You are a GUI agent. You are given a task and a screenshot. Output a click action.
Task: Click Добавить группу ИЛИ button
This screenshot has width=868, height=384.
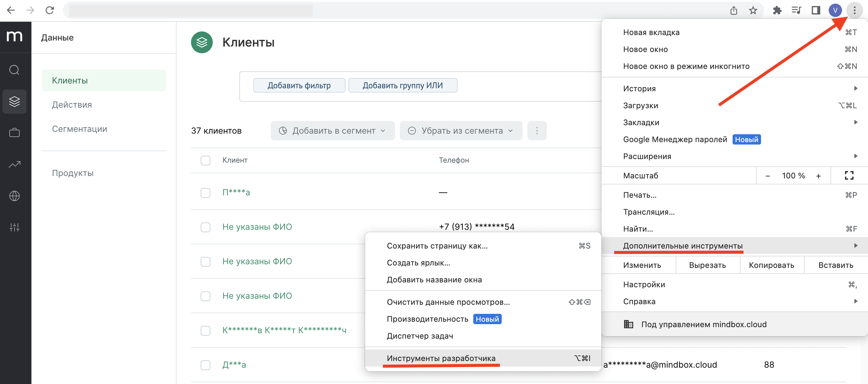click(403, 85)
